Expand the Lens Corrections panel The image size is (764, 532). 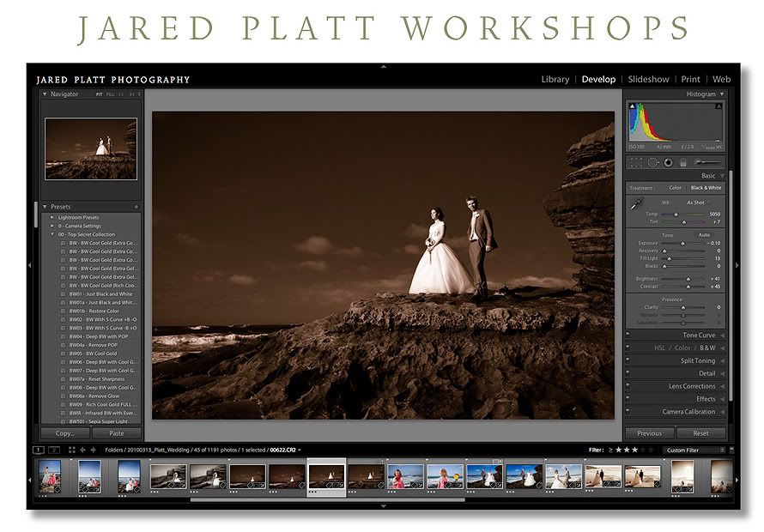[x=692, y=386]
